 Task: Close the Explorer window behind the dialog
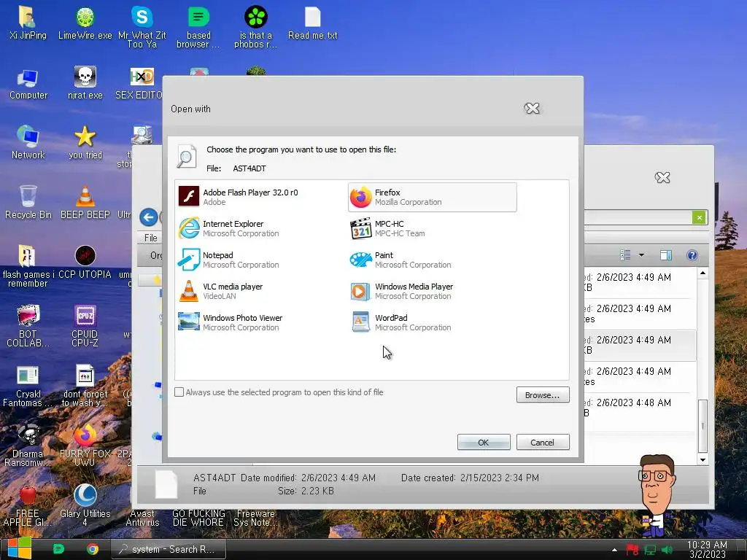point(662,178)
